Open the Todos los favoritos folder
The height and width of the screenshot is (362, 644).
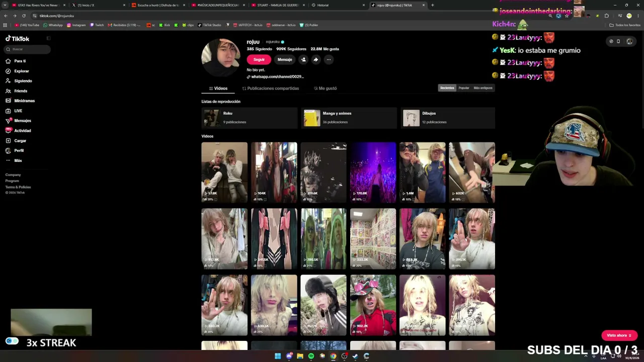pyautogui.click(x=625, y=25)
